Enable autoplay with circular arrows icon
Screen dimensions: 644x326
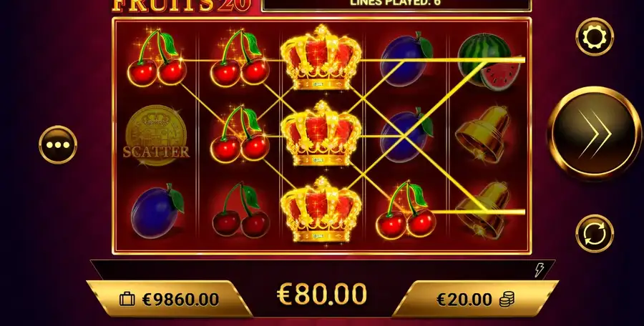[x=595, y=234]
